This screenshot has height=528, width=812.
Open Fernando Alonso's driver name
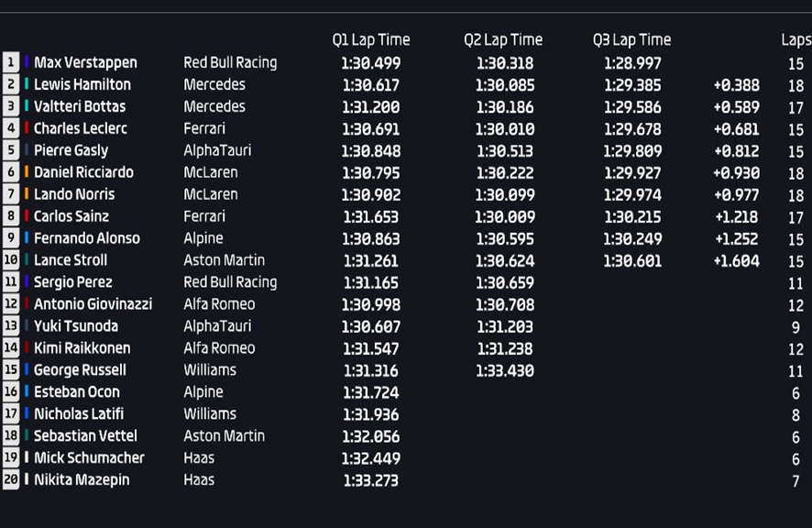pos(87,238)
